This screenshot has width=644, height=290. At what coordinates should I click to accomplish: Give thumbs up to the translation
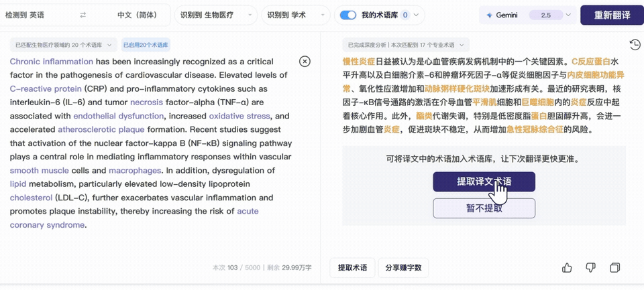[x=567, y=268]
